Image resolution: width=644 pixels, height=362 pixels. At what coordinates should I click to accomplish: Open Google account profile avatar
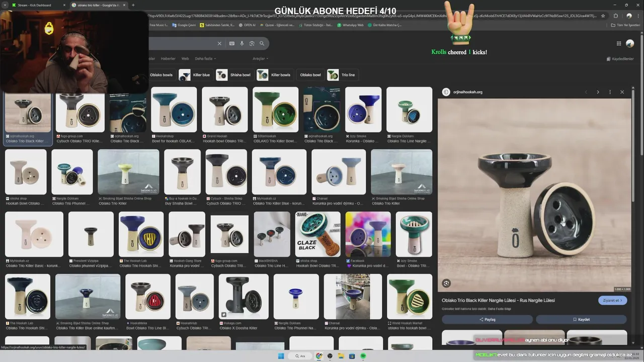coord(630,44)
